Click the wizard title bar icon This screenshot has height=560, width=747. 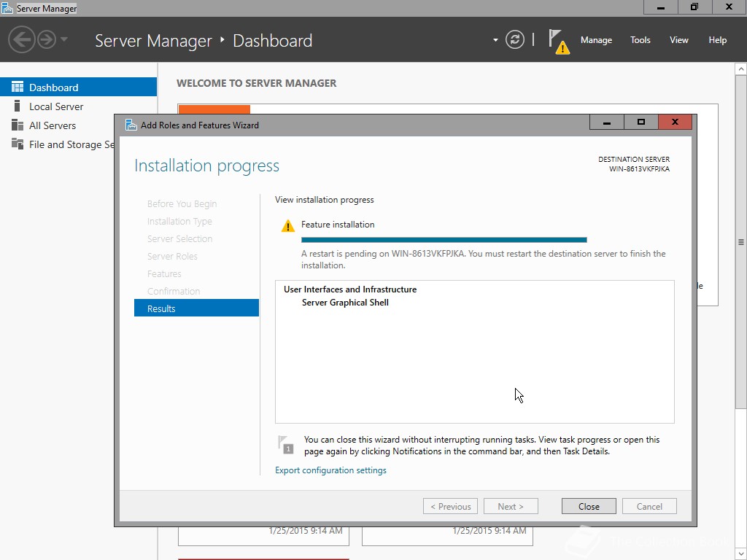(x=131, y=125)
